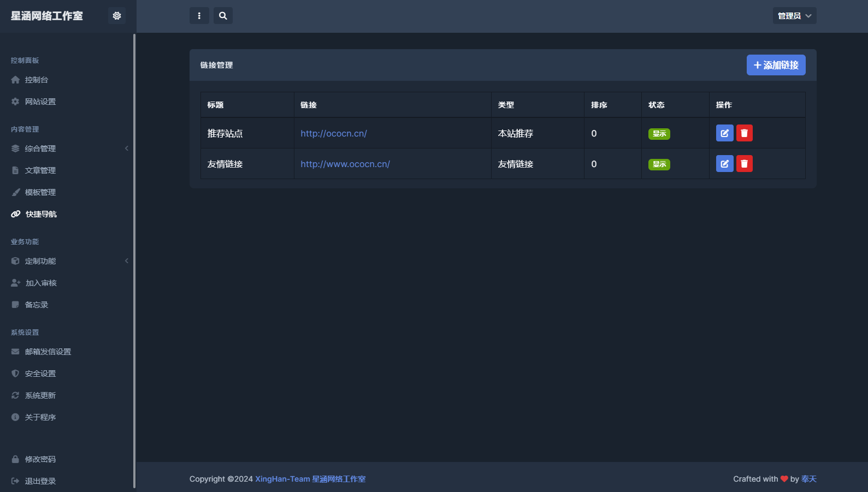The image size is (868, 492).
Task: Edit the 推荐站点 link row
Action: 724,133
